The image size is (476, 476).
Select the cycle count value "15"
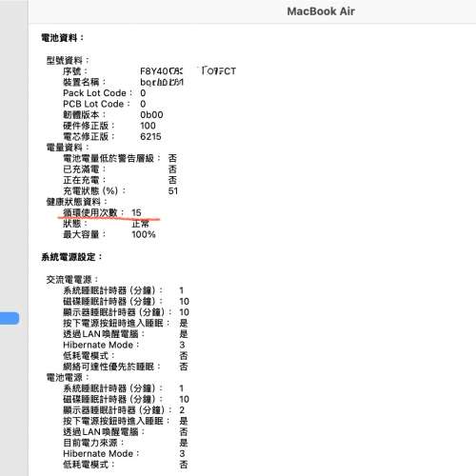click(136, 212)
